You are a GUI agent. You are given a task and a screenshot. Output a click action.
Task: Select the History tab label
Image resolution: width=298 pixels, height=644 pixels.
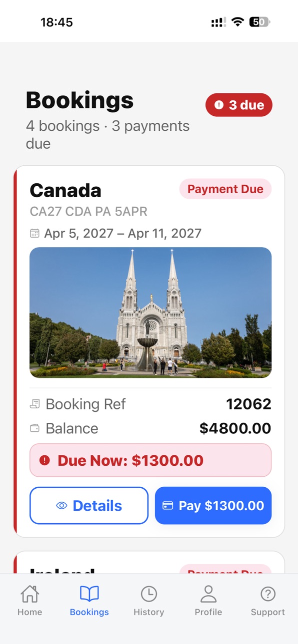(x=148, y=612)
